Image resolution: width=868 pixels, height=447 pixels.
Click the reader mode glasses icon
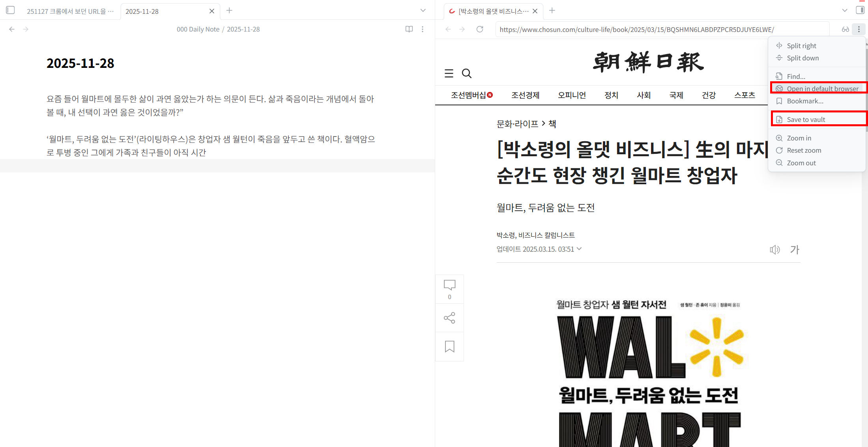coord(845,29)
